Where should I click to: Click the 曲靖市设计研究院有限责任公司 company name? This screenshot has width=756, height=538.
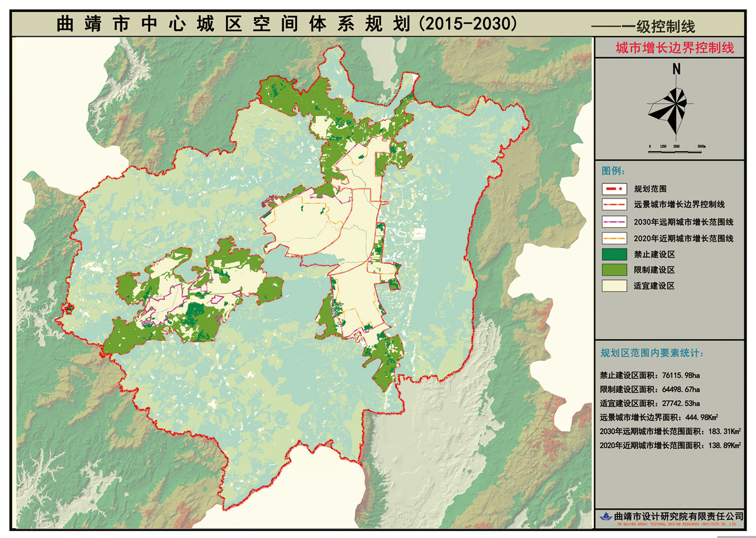pyautogui.click(x=678, y=516)
